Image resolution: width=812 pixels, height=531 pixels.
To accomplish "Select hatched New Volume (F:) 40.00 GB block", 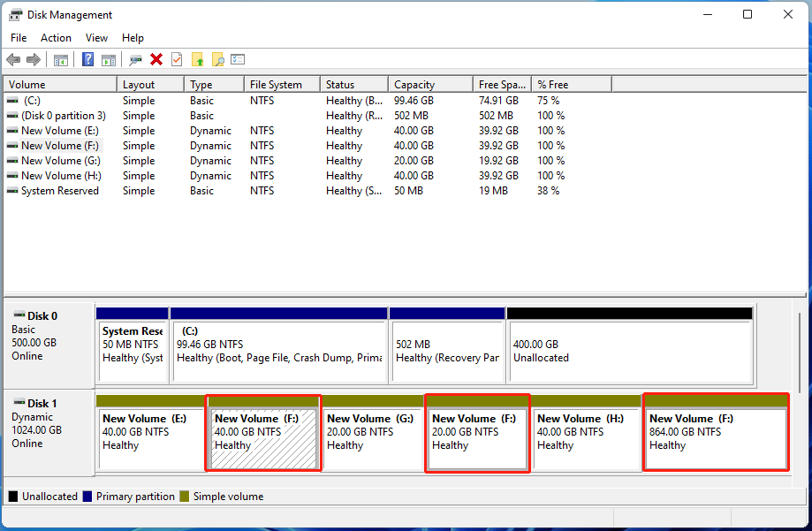I will 263,433.
